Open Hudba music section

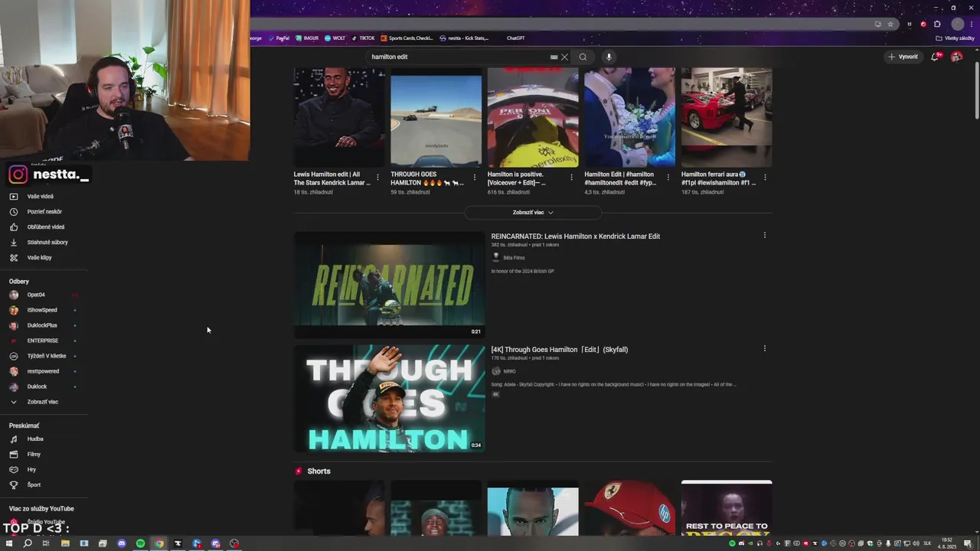click(35, 439)
